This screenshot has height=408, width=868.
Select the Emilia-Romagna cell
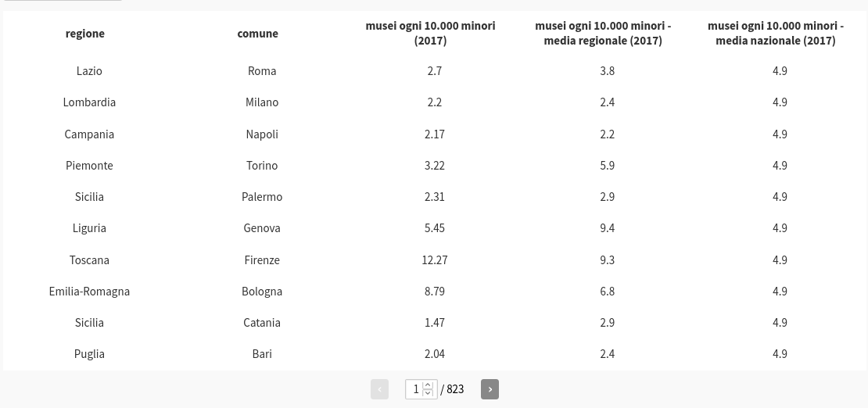[x=89, y=292]
